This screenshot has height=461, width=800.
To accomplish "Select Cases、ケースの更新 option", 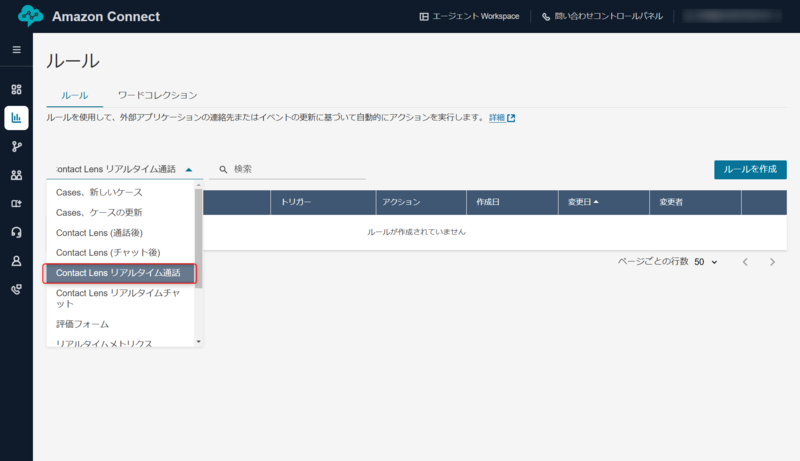I will (x=120, y=212).
